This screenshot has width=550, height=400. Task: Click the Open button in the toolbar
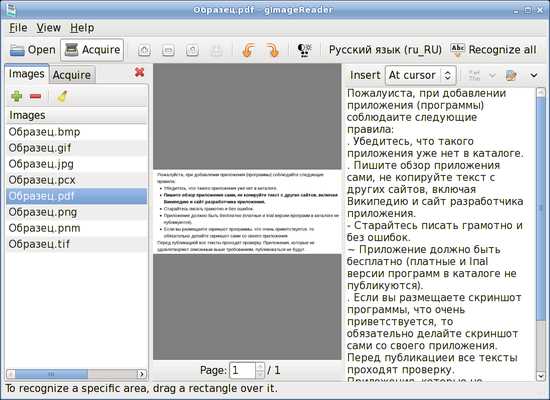coord(33,50)
